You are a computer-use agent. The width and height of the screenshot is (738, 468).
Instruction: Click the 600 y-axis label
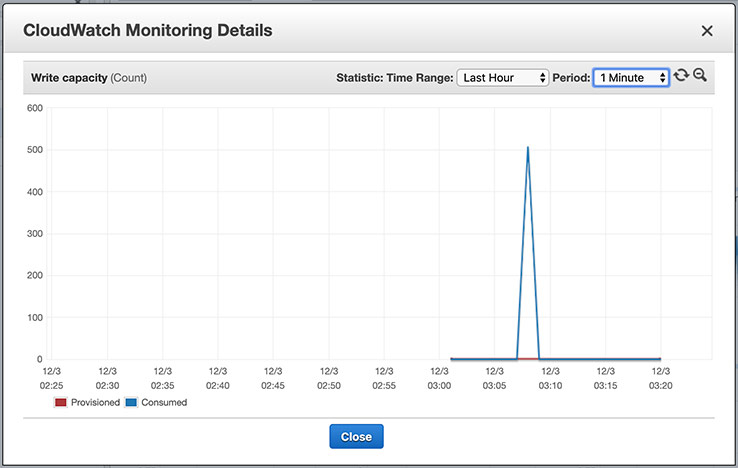tap(35, 108)
